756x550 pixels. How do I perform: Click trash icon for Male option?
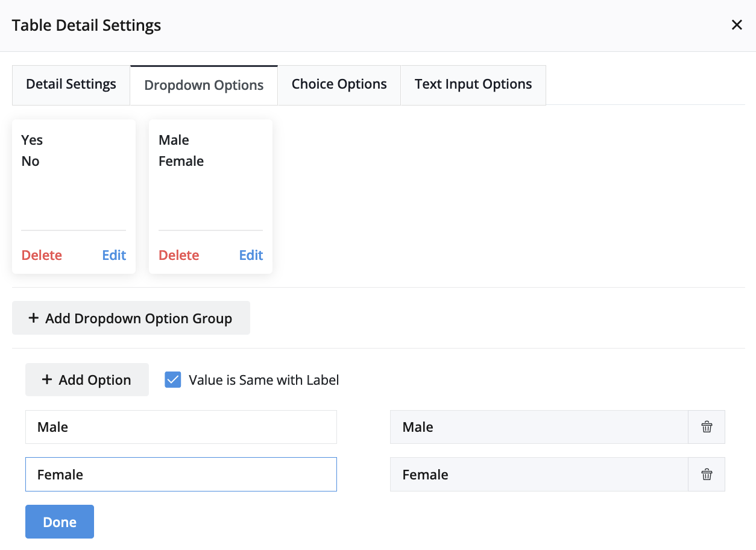(707, 427)
